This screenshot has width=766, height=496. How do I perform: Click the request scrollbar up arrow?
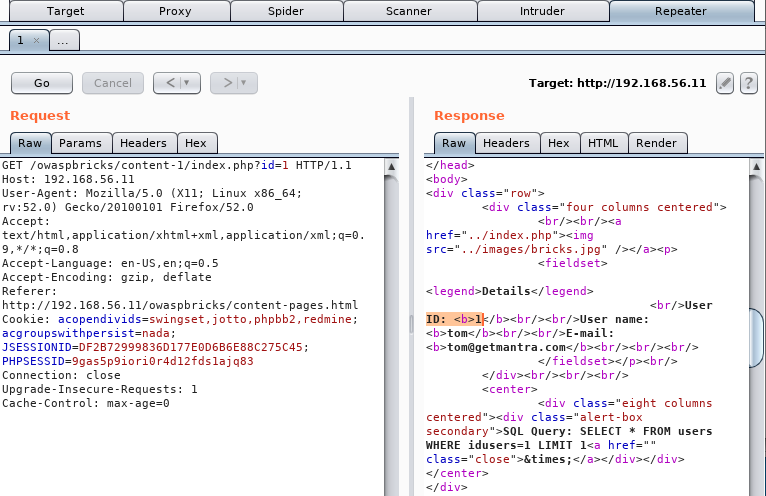[x=391, y=167]
